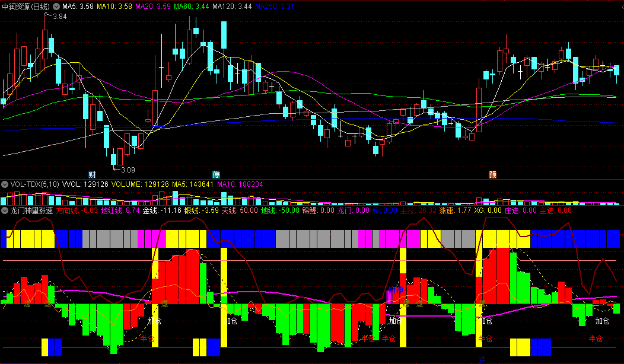Click the 庄进: 0.00 value
Screen dimensions: 624x364
[x=521, y=210]
